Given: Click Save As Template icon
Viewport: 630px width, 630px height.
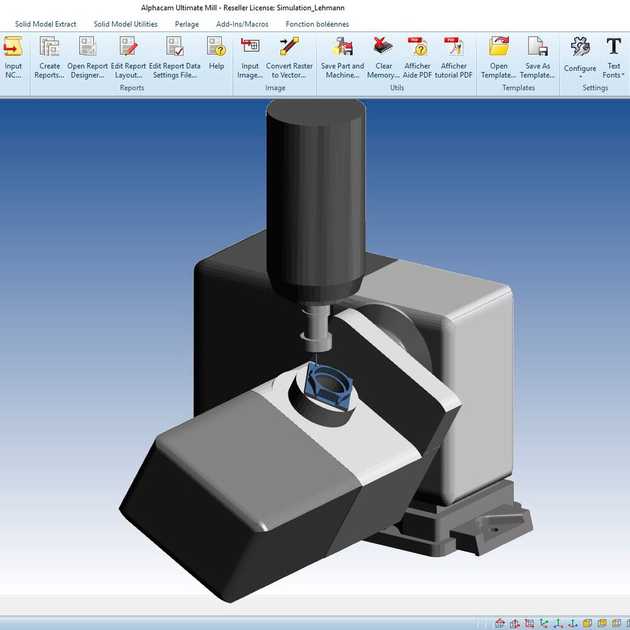Looking at the screenshot, I should tap(538, 47).
